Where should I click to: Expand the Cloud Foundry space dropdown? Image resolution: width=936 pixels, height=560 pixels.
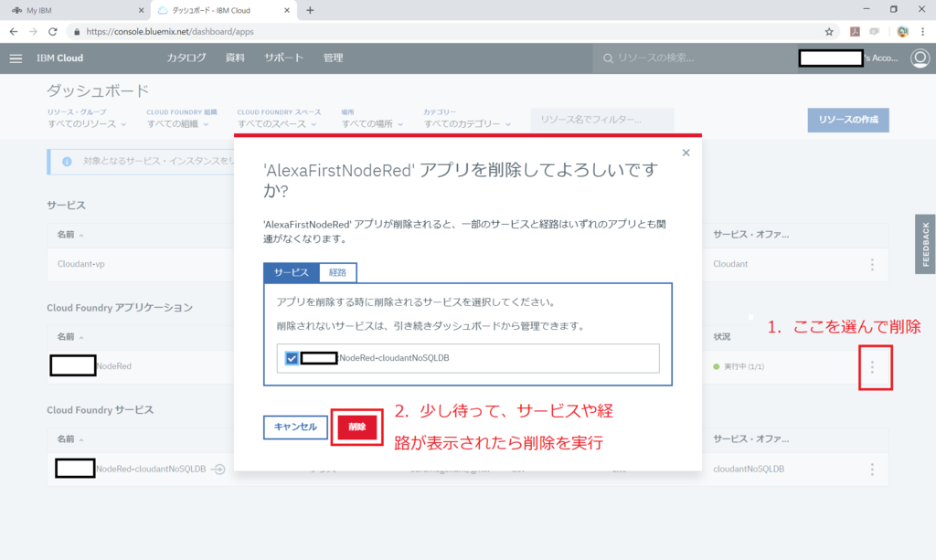coord(277,124)
